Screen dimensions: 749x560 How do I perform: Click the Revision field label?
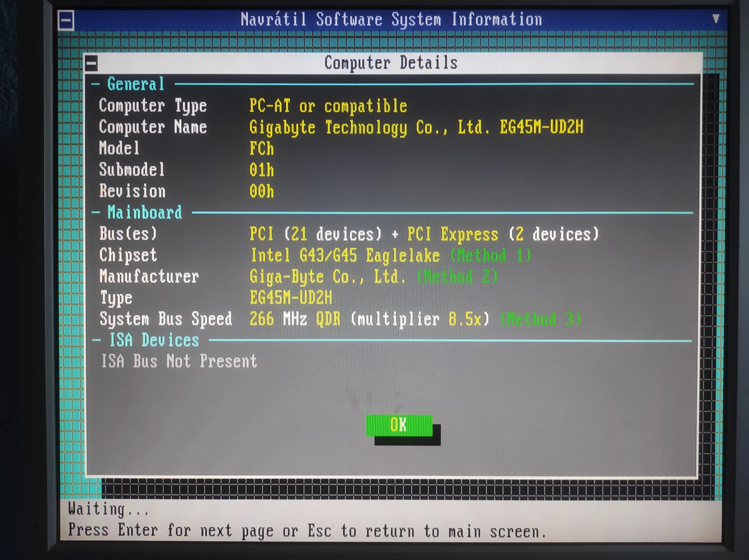[x=132, y=191]
